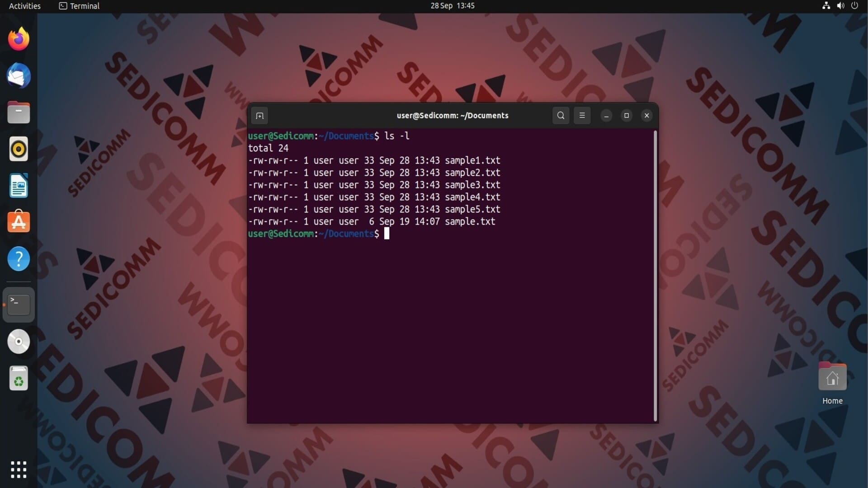Open the Home folder on desktop

(832, 383)
